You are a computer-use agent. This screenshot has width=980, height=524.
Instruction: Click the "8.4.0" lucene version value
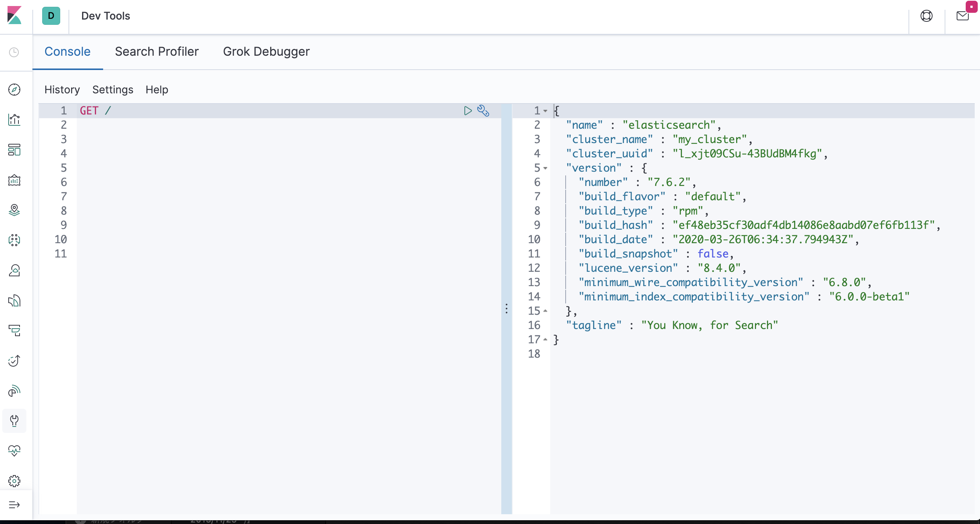[719, 268]
